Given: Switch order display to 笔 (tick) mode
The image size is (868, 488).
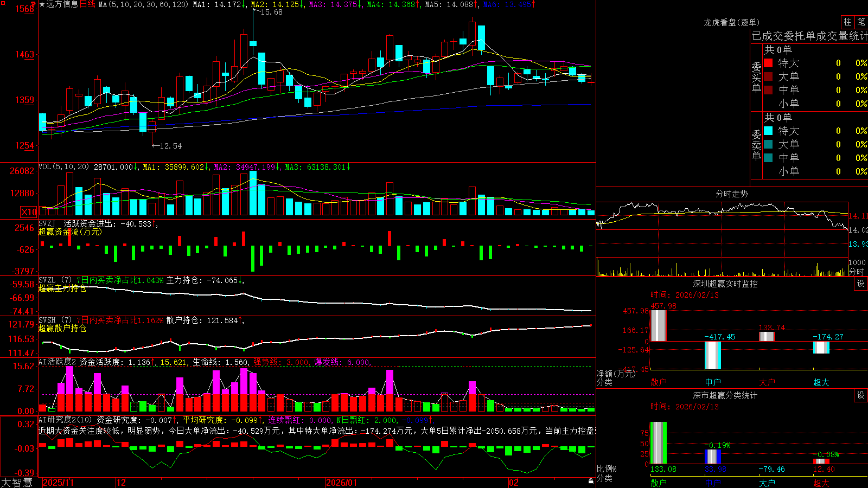Looking at the screenshot, I should (x=861, y=22).
